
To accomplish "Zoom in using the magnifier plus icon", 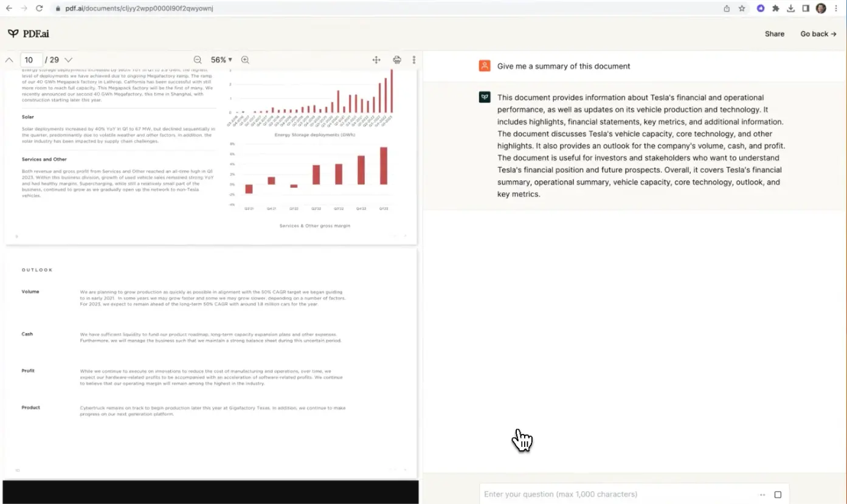I will click(x=245, y=60).
